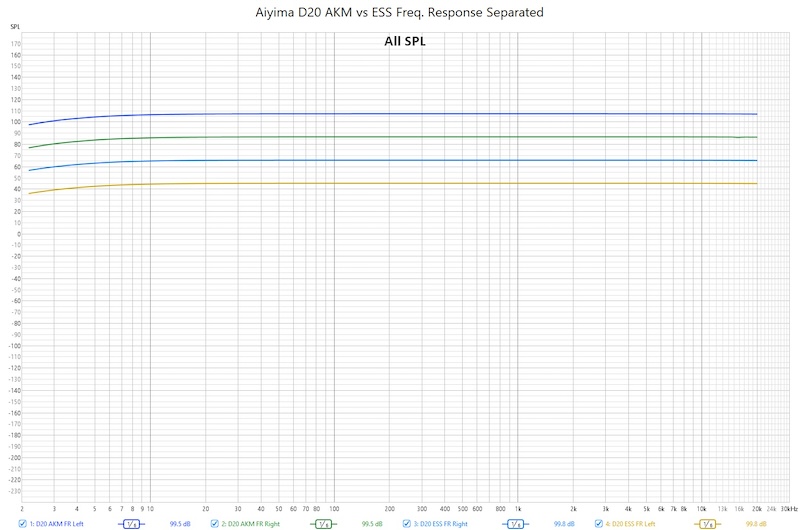
Task: Click the 20k label on the frequency axis
Action: click(x=757, y=509)
